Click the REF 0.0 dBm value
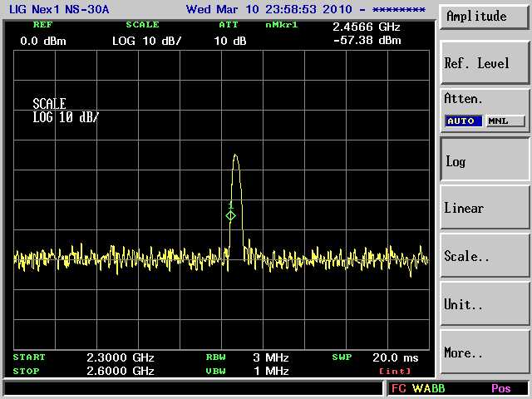532x399 pixels. point(42,41)
